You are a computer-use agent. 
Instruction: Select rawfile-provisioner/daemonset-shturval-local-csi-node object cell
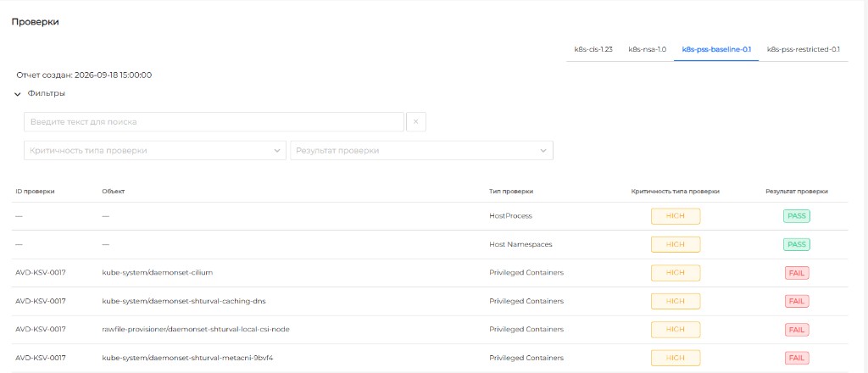(x=196, y=329)
